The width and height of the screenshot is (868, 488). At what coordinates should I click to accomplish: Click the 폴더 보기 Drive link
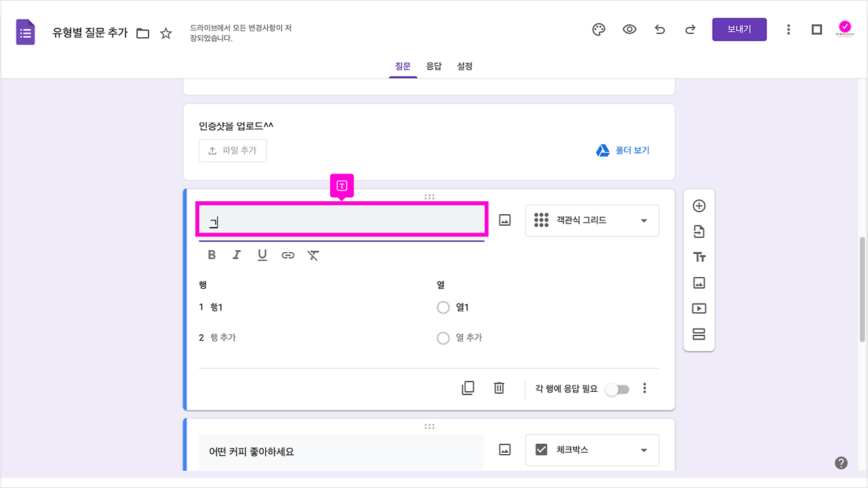tap(623, 150)
